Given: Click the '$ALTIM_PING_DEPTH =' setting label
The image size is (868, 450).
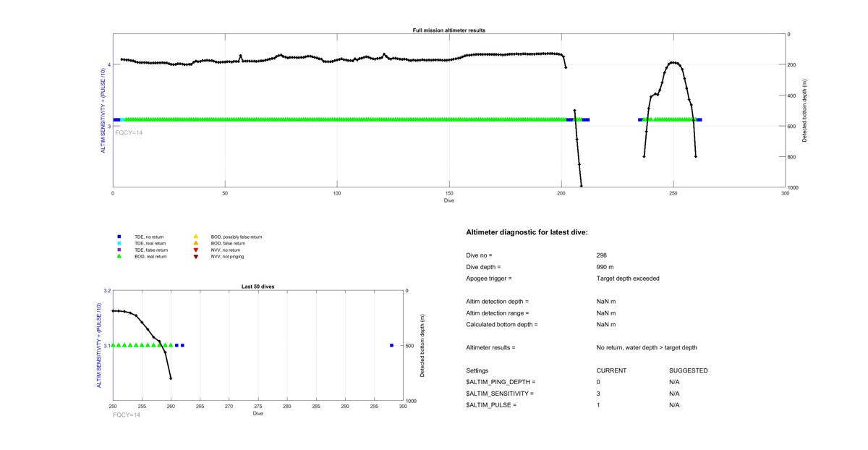Looking at the screenshot, I should 501,382.
